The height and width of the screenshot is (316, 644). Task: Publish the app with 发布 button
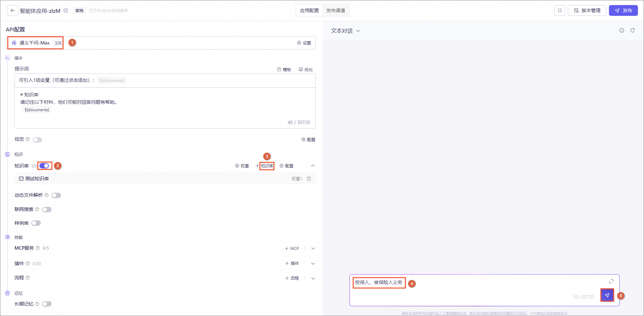click(x=623, y=10)
